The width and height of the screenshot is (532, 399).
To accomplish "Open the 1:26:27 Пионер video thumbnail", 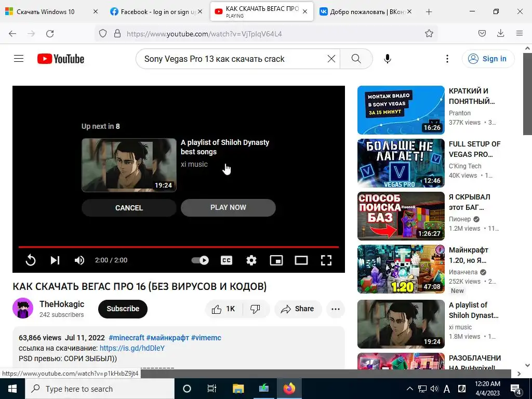I will point(401,216).
